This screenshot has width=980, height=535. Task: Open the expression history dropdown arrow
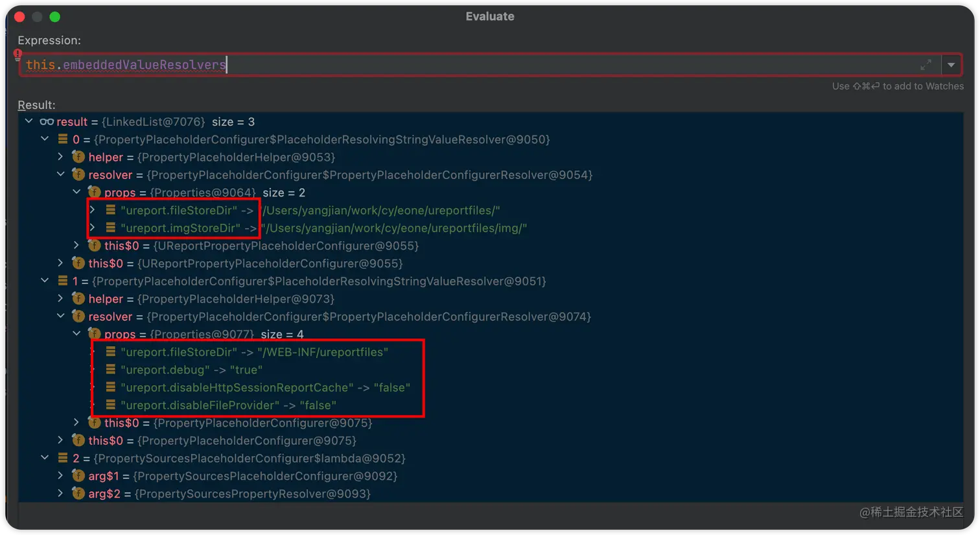(951, 65)
